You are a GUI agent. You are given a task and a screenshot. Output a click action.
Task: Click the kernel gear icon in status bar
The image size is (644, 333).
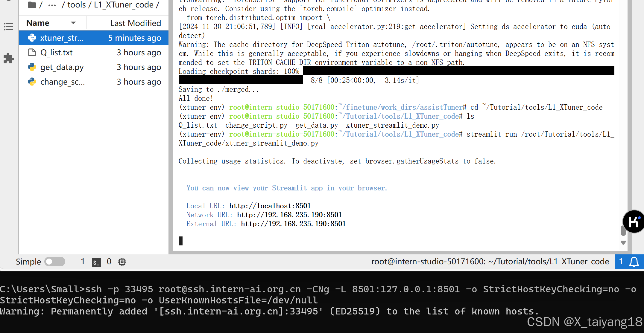122,262
